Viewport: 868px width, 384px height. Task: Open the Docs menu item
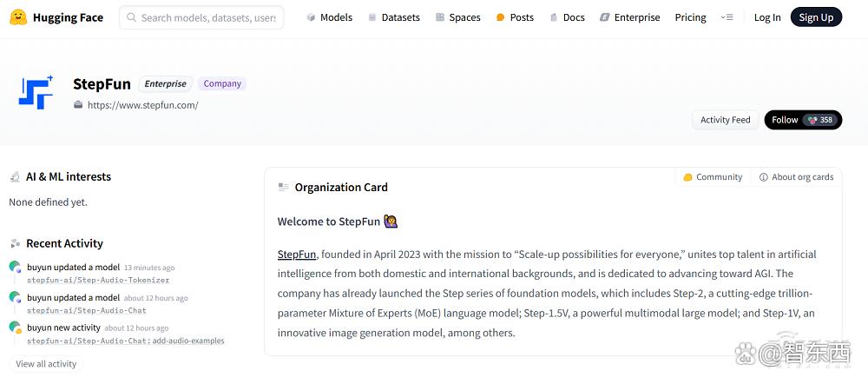pos(568,17)
